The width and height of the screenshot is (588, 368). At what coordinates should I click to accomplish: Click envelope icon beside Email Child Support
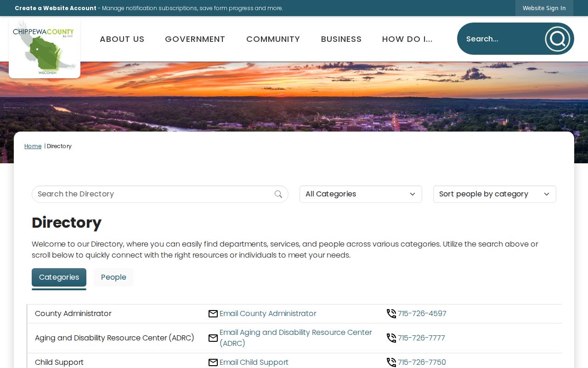[x=213, y=362]
